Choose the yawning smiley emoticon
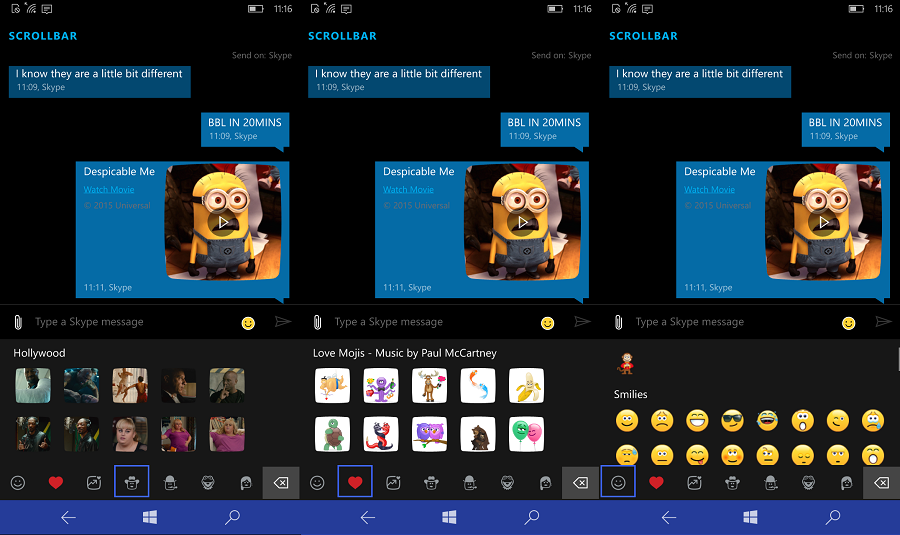 coord(872,455)
